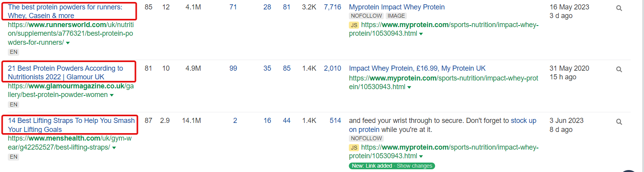Click the JS badge in the Men's Health row
644x172 pixels.
[354, 148]
